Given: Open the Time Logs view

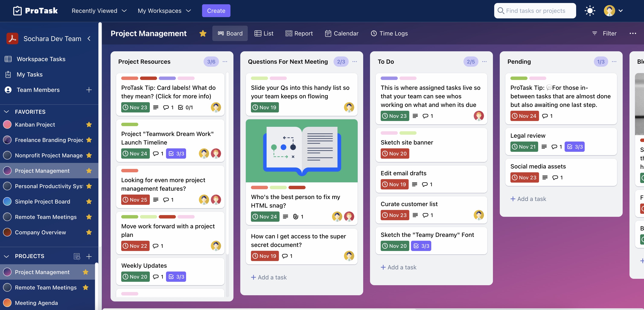Looking at the screenshot, I should coord(389,33).
